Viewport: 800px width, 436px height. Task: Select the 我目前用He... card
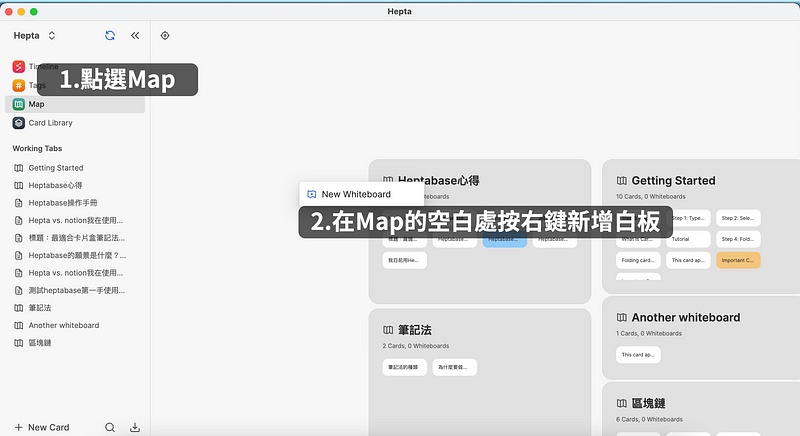[x=405, y=260]
